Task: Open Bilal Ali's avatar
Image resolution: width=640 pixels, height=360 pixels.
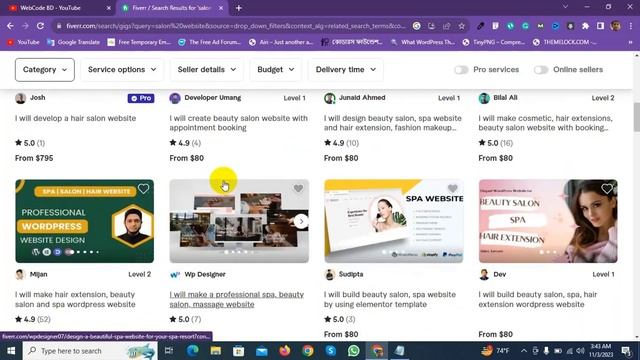Action: click(x=484, y=98)
